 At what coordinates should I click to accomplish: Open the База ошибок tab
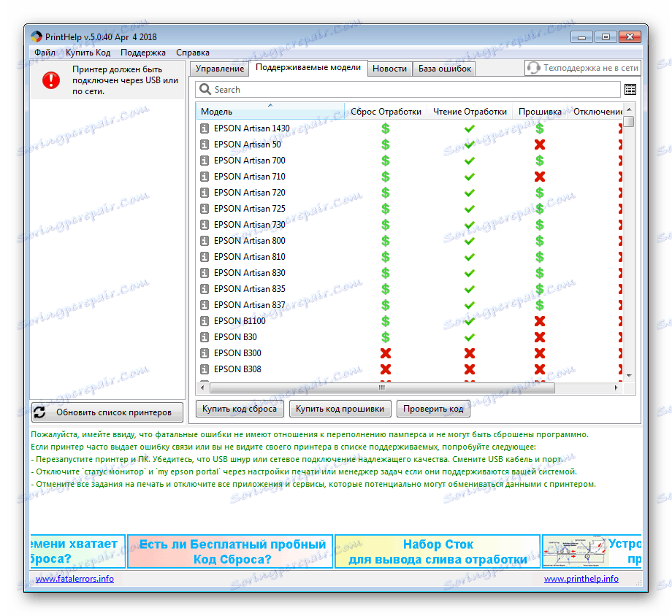(444, 69)
